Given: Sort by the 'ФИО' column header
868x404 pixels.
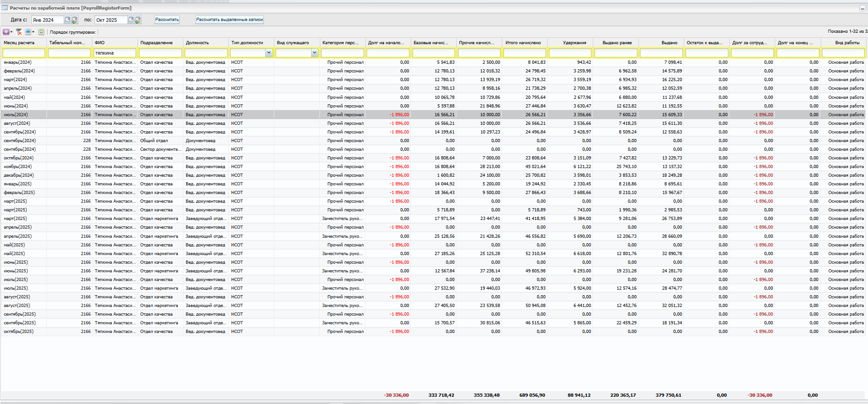Looking at the screenshot, I should point(115,43).
